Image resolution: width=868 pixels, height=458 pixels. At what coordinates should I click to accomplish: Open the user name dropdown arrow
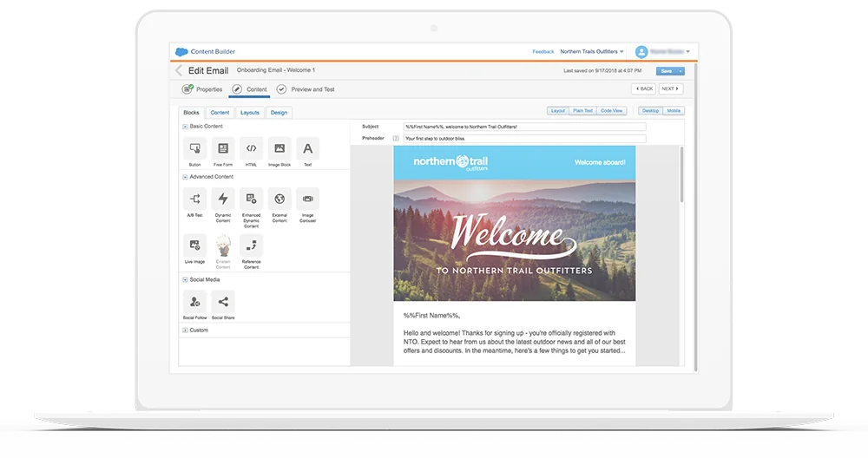688,51
